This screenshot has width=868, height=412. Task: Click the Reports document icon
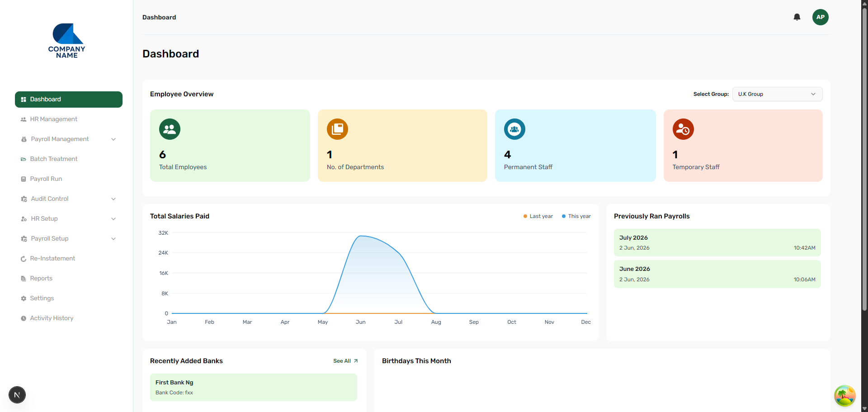(24, 279)
